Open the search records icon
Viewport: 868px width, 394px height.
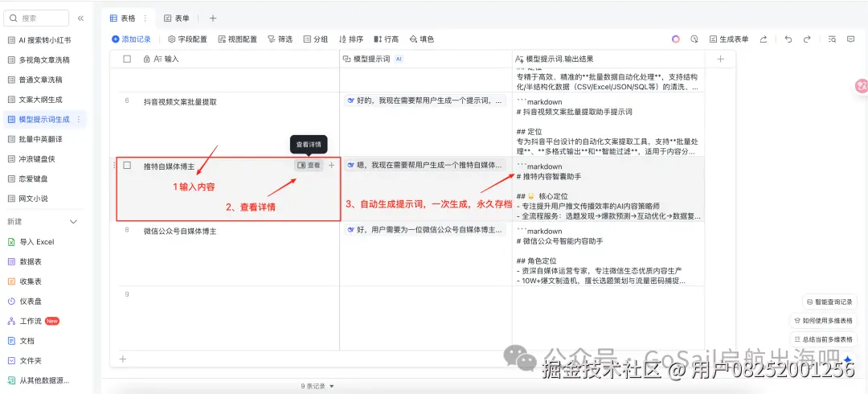(x=832, y=39)
